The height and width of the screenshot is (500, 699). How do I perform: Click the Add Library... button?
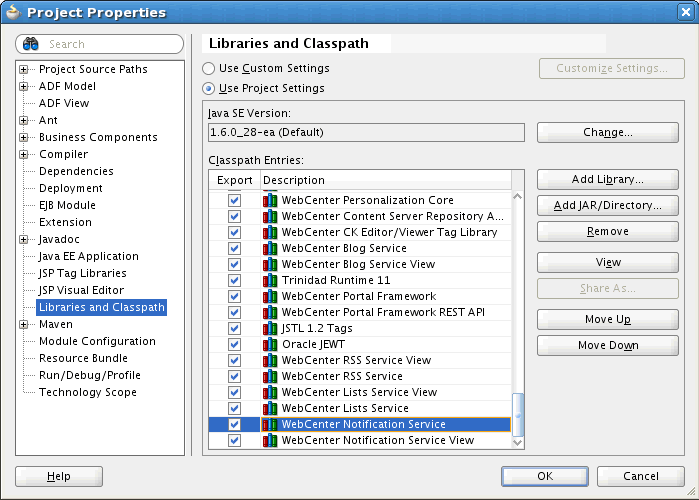point(608,179)
